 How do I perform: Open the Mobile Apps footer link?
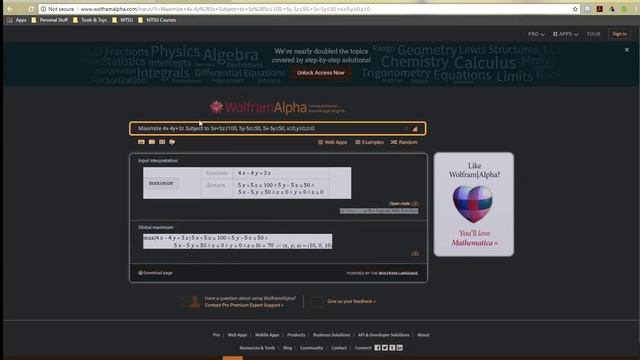[267, 335]
